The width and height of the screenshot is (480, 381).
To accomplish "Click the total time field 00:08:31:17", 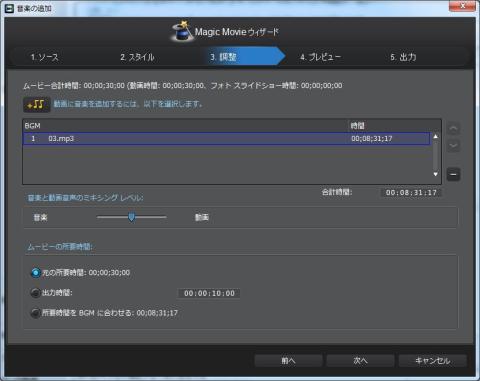I will (x=411, y=193).
